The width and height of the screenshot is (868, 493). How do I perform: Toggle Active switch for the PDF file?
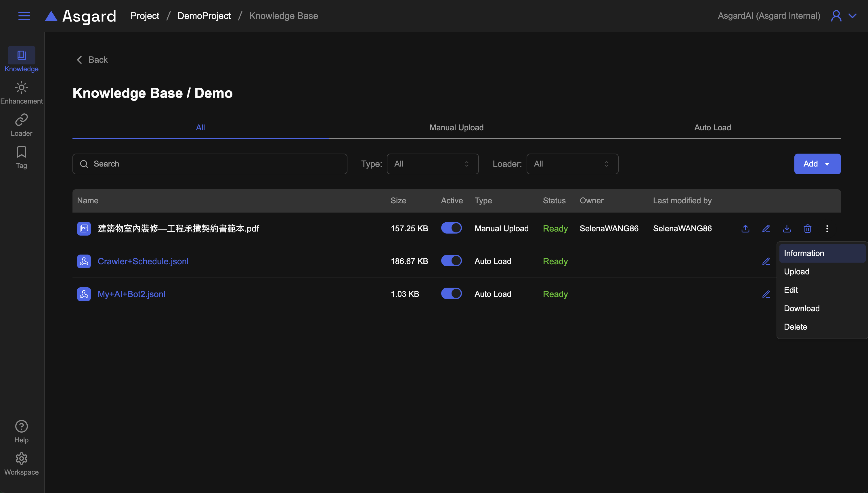451,228
